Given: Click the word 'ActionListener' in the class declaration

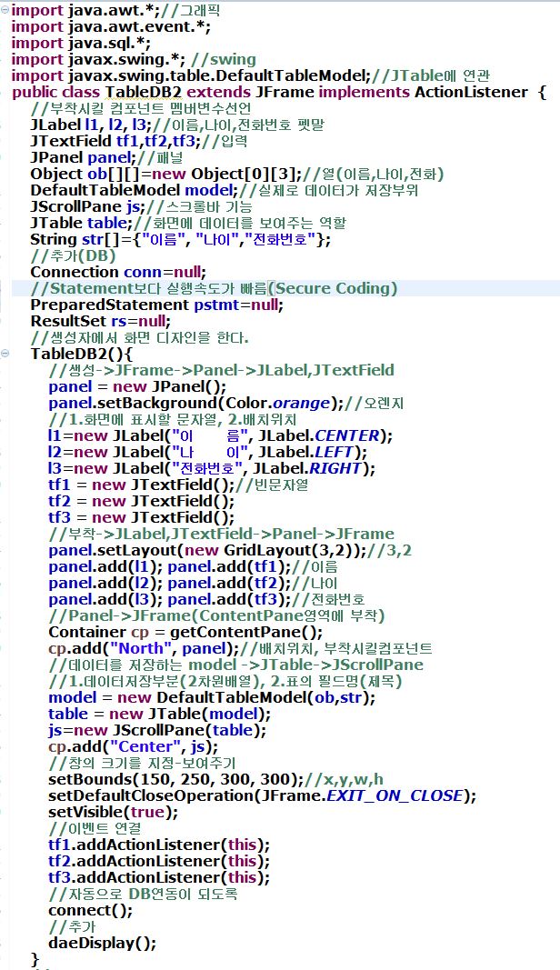Looking at the screenshot, I should point(472,92).
